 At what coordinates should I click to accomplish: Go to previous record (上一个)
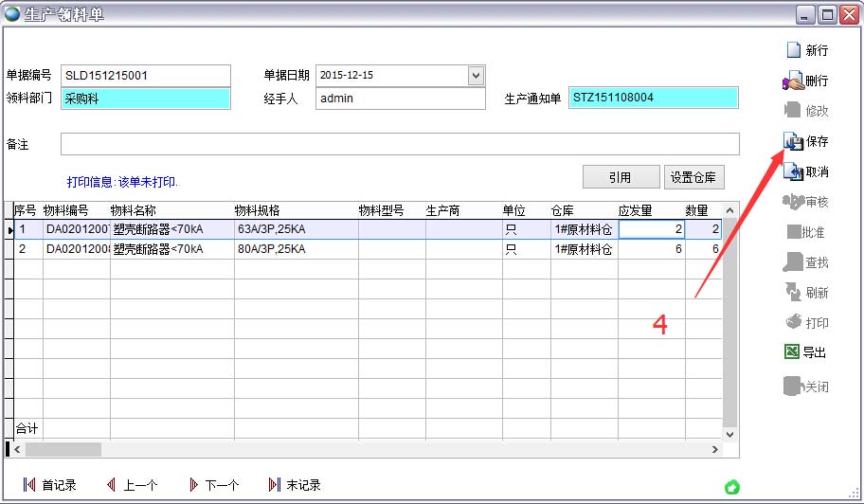tap(112, 485)
